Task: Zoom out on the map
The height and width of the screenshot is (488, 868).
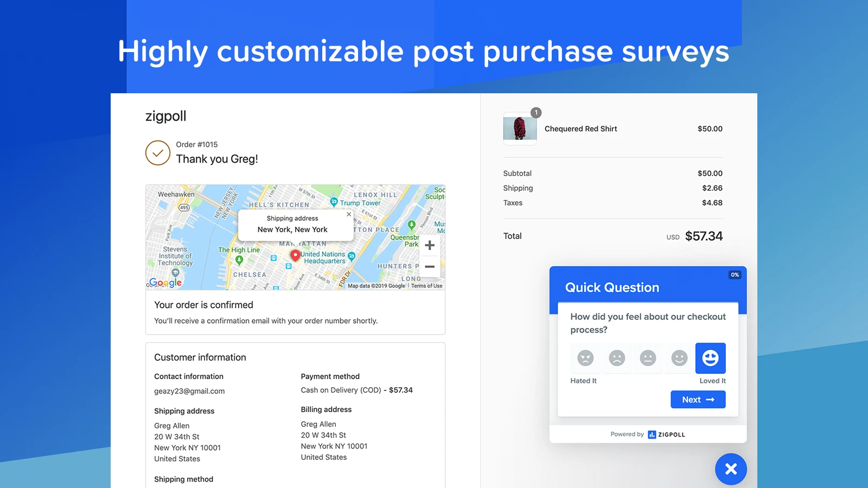Action: pos(430,267)
